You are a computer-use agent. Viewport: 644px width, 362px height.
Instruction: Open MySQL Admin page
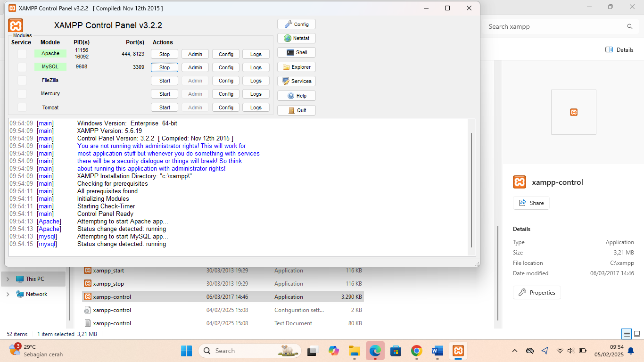pos(195,67)
